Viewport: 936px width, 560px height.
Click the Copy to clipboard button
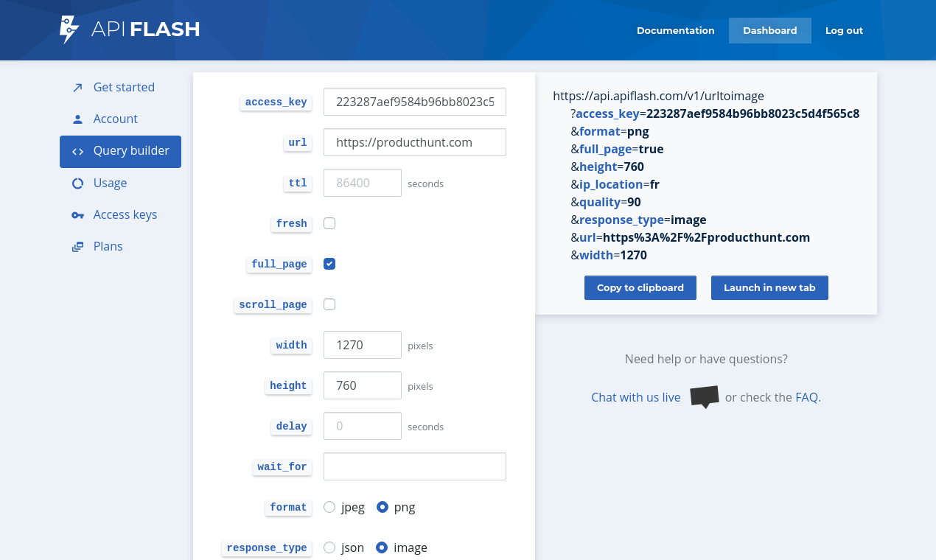point(640,287)
